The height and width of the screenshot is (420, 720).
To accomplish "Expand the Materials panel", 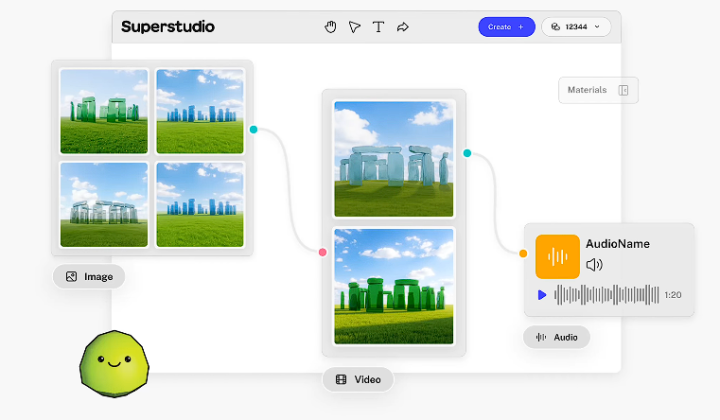I will click(588, 90).
